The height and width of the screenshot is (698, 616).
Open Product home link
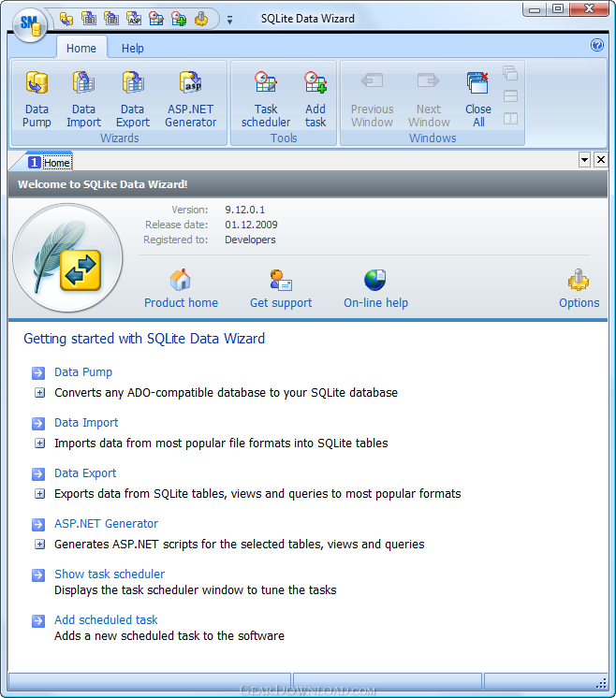point(181,303)
